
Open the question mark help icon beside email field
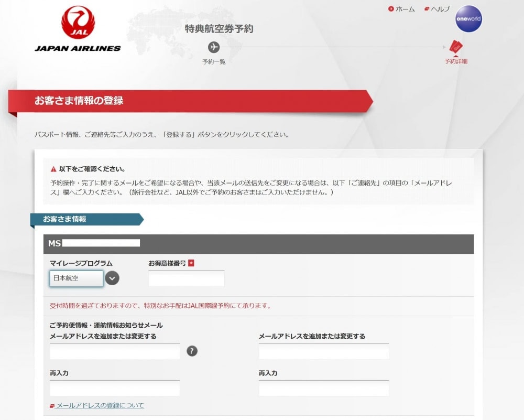(192, 351)
